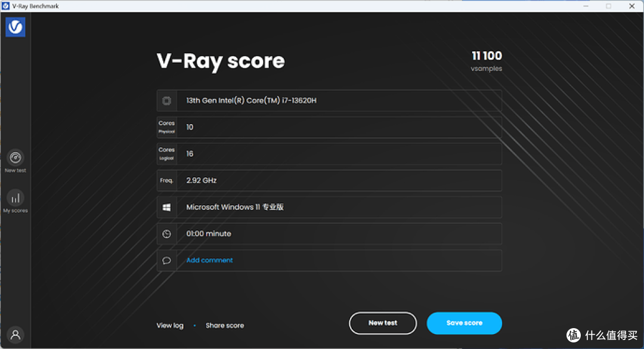Click the V-Ray Benchmark title bar icon
This screenshot has width=644, height=349.
tap(5, 6)
